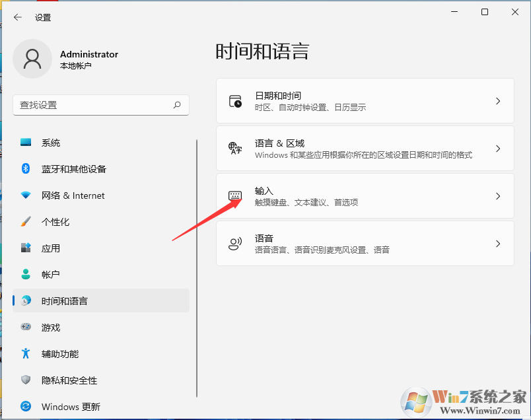This screenshot has width=531, height=420.
Task: Expand the 语音 card via its chevron
Action: point(498,243)
